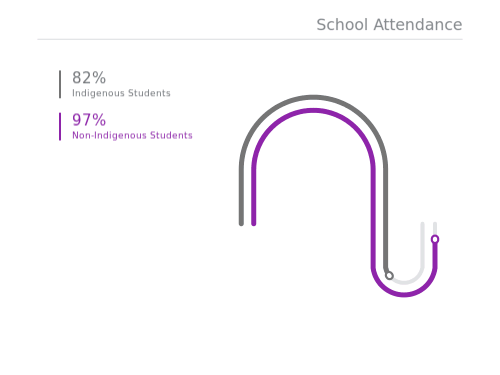Click the horizontal divider under the title
The image size is (500, 375).
[x=250, y=39]
